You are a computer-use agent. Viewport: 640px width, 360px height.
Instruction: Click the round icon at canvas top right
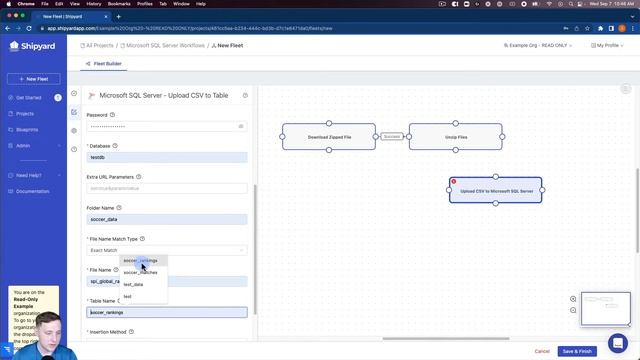tap(625, 89)
